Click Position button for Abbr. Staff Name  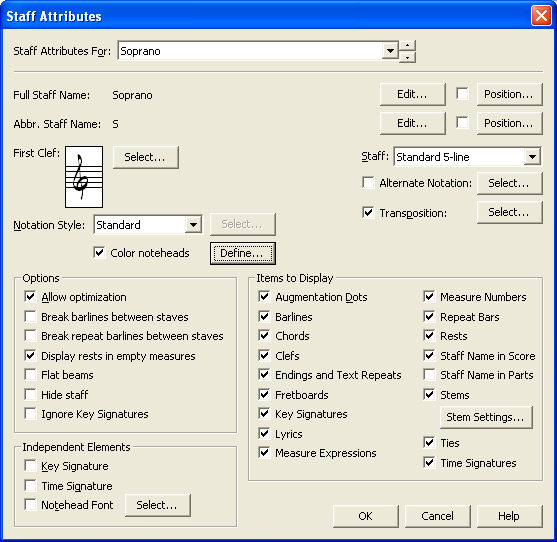click(509, 123)
